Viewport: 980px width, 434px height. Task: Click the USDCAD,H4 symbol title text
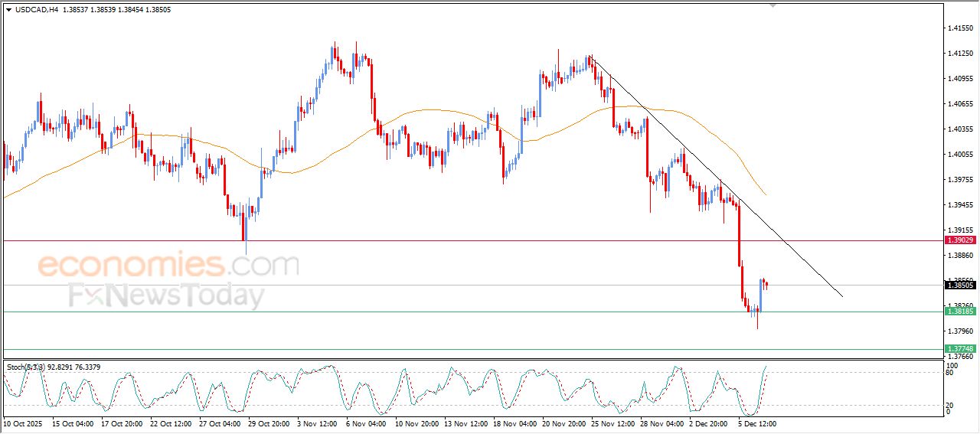pyautogui.click(x=38, y=10)
